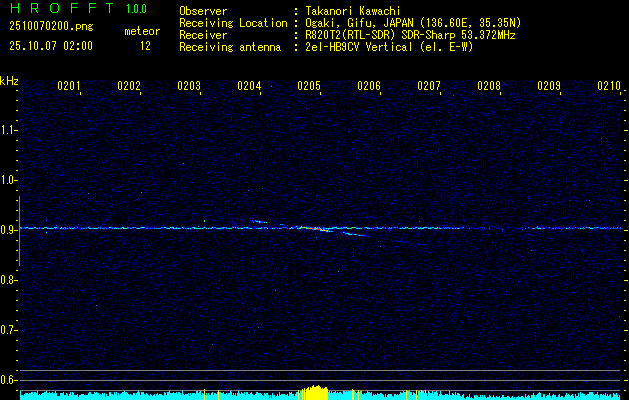Click the bright meteor echo near 0205
The image size is (629, 400).
pyautogui.click(x=317, y=229)
